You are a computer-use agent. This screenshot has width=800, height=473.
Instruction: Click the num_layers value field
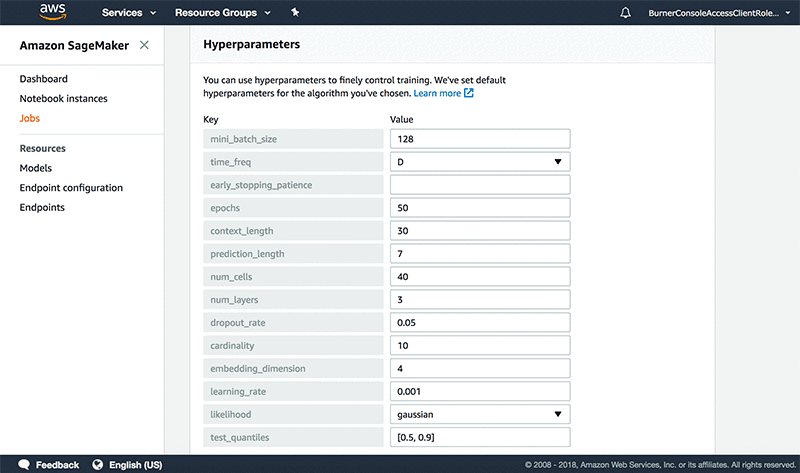(x=480, y=300)
